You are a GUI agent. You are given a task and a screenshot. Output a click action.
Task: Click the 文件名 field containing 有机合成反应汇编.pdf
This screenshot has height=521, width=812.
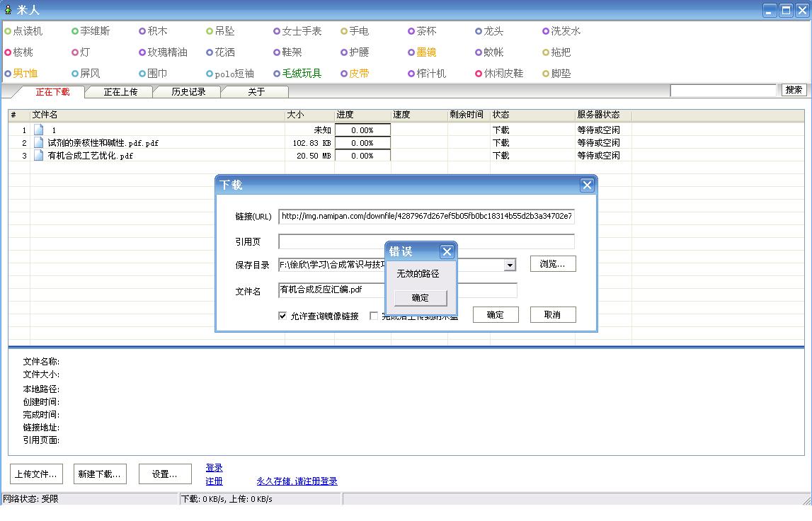[x=398, y=290]
